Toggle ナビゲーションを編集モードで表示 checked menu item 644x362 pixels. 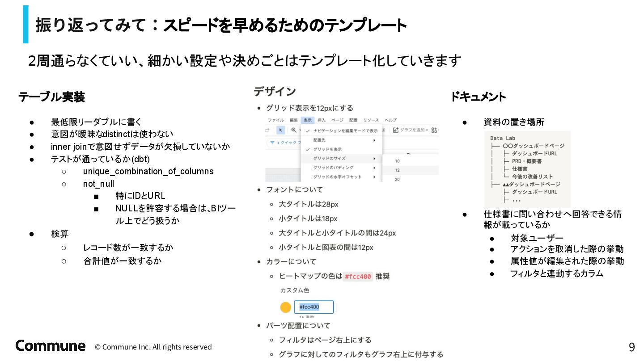[342, 131]
